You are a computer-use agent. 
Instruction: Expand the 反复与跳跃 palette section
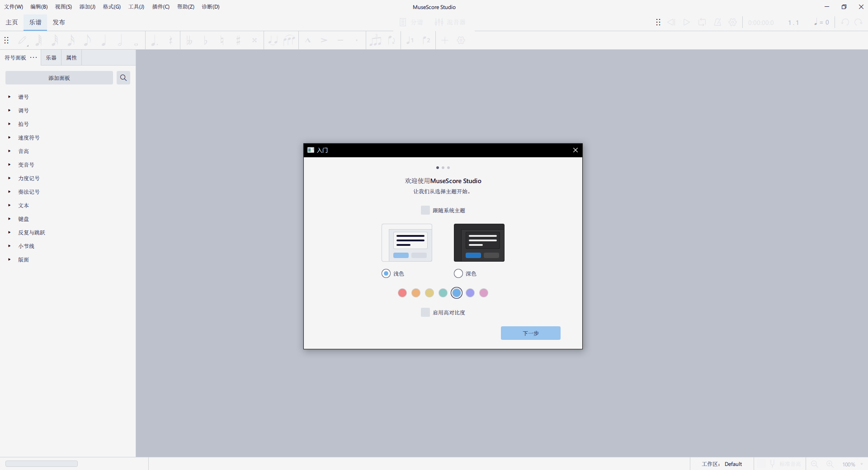tap(9, 232)
